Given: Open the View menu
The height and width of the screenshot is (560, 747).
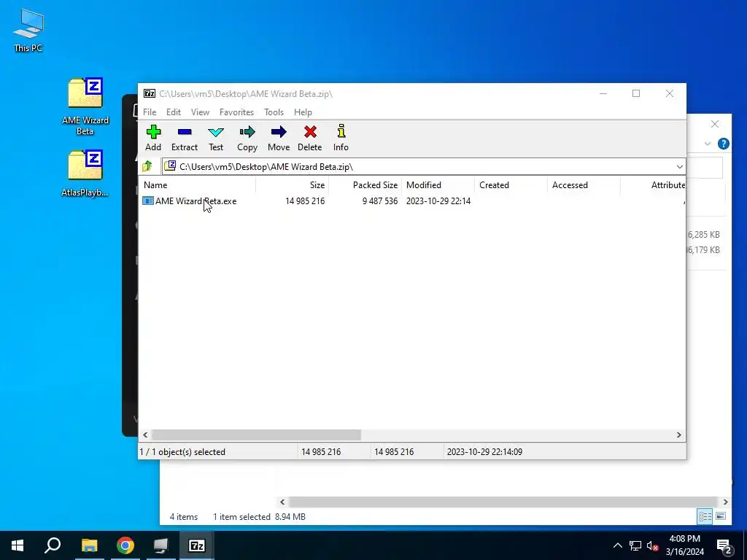Looking at the screenshot, I should [200, 112].
